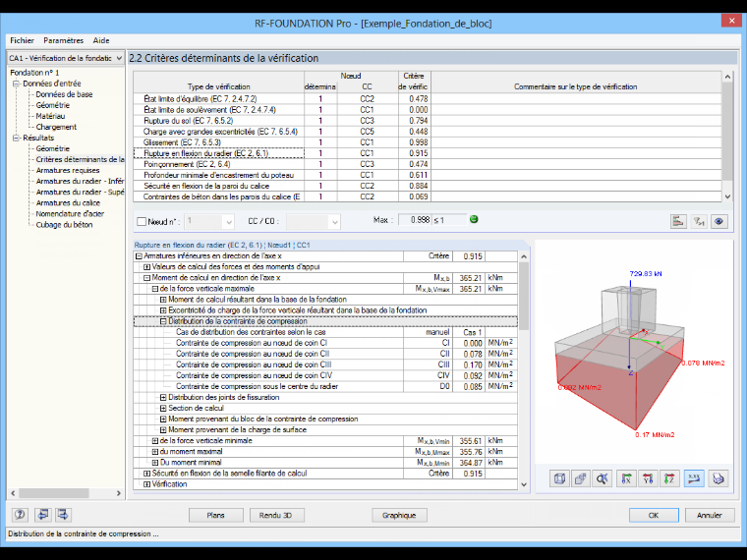Screen dimensions: 747x560
Task: Click the result diagram icon beside Max field
Action: 678,221
